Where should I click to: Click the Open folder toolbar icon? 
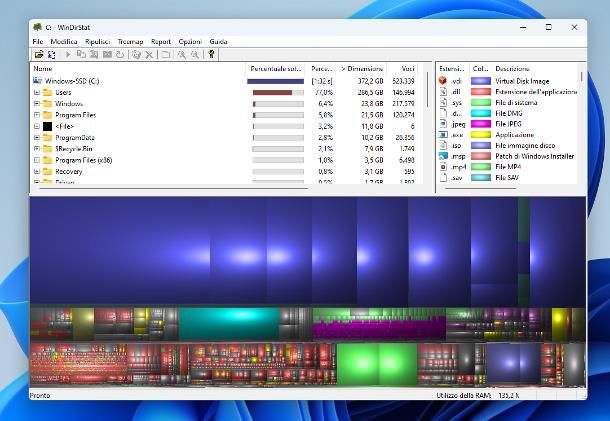tap(39, 54)
